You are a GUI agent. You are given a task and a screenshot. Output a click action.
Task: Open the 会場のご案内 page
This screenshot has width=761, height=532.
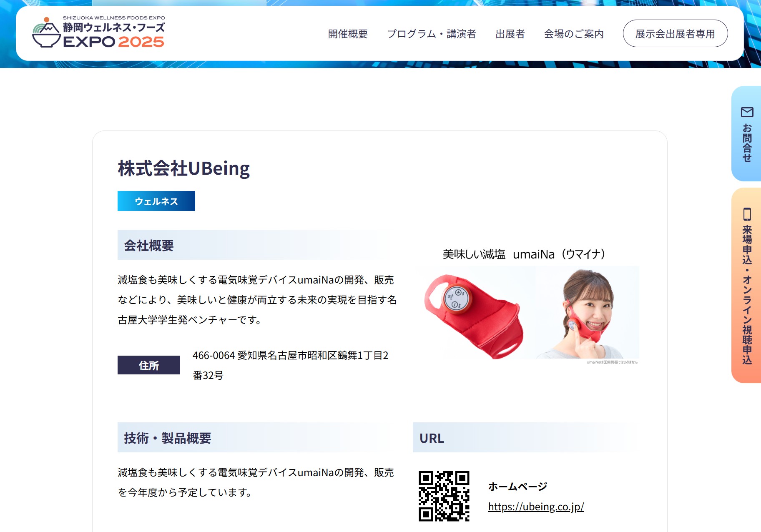click(x=573, y=34)
